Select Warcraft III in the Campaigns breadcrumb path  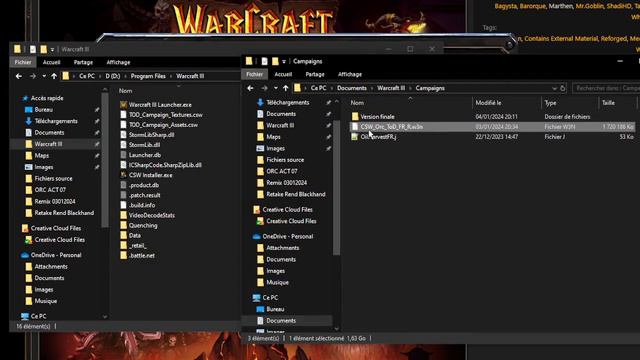click(x=391, y=88)
